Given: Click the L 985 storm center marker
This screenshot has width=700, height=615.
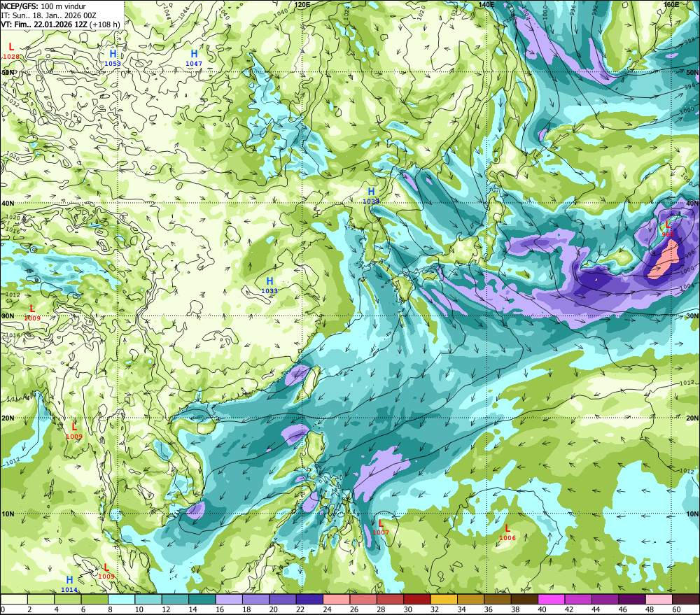Looking at the screenshot, I should click(x=668, y=229).
